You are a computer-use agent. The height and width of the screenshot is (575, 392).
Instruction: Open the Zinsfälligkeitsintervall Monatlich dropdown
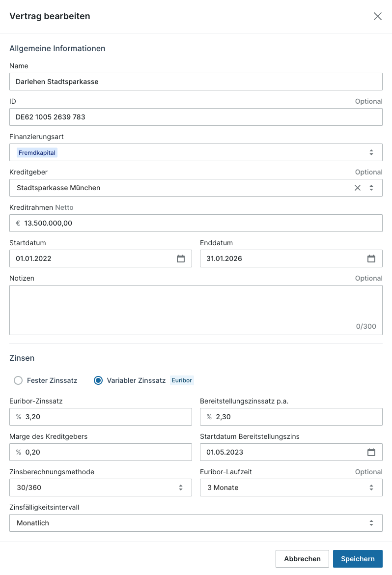coord(196,523)
